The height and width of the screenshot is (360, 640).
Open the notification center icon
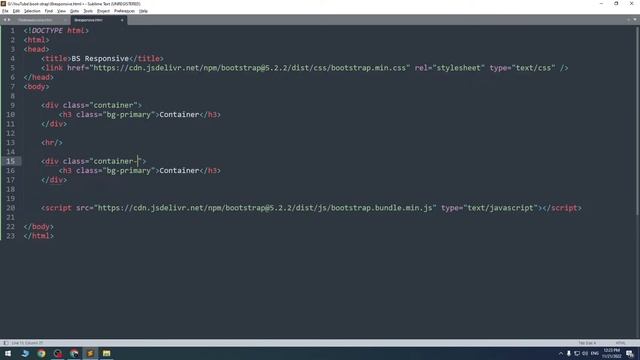630,353
